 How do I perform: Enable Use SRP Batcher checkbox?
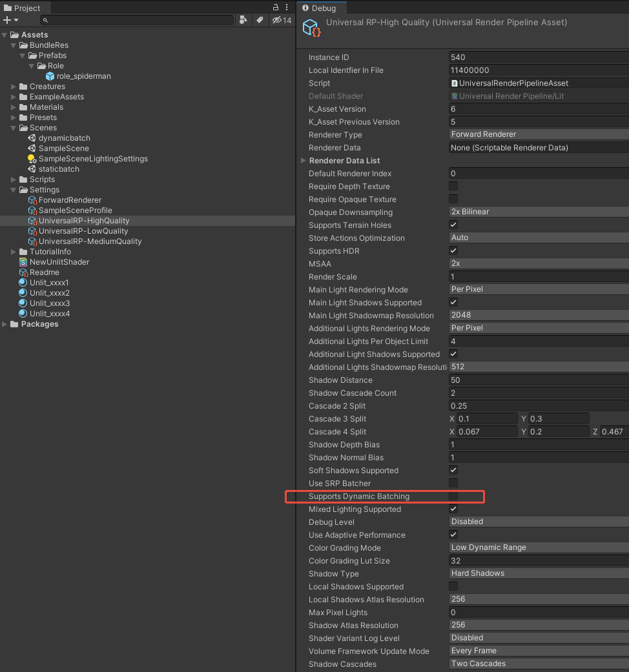pos(453,483)
